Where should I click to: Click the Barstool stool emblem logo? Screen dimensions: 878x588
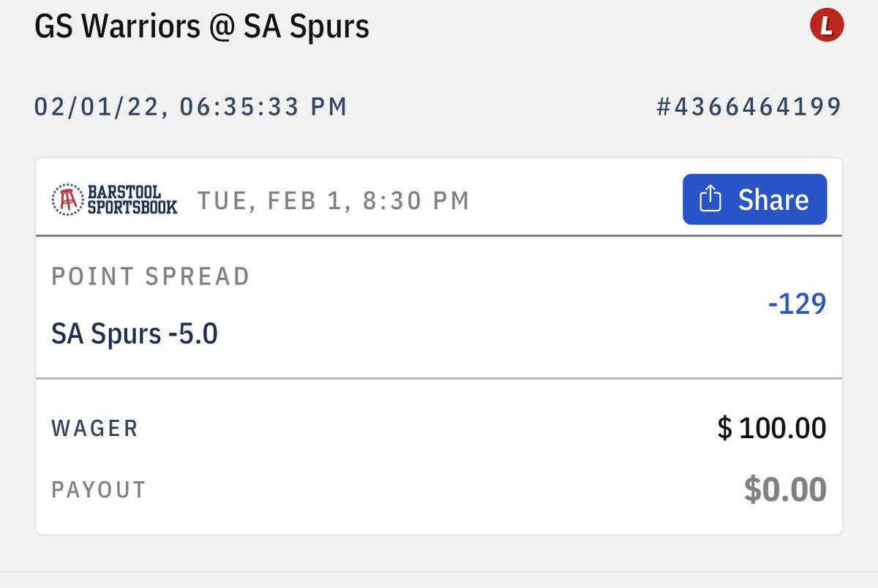point(67,199)
